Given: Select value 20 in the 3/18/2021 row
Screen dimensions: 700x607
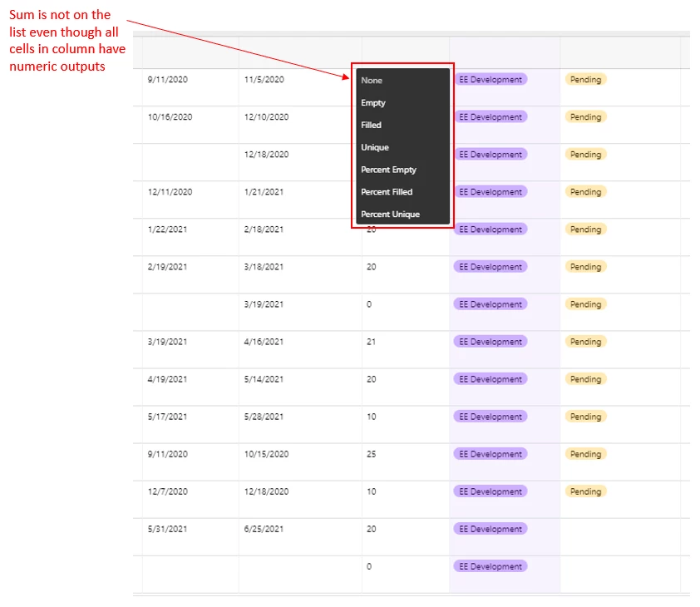Looking at the screenshot, I should pyautogui.click(x=371, y=267).
